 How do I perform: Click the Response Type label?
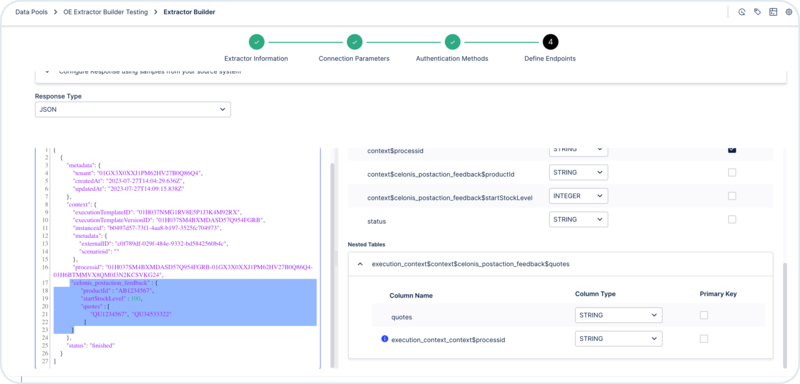pyautogui.click(x=58, y=96)
